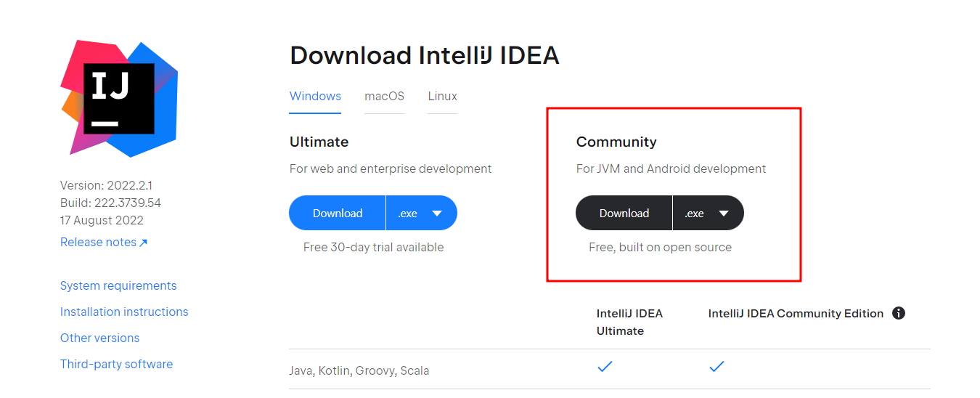Open Installation instructions link
The image size is (980, 398).
124,312
